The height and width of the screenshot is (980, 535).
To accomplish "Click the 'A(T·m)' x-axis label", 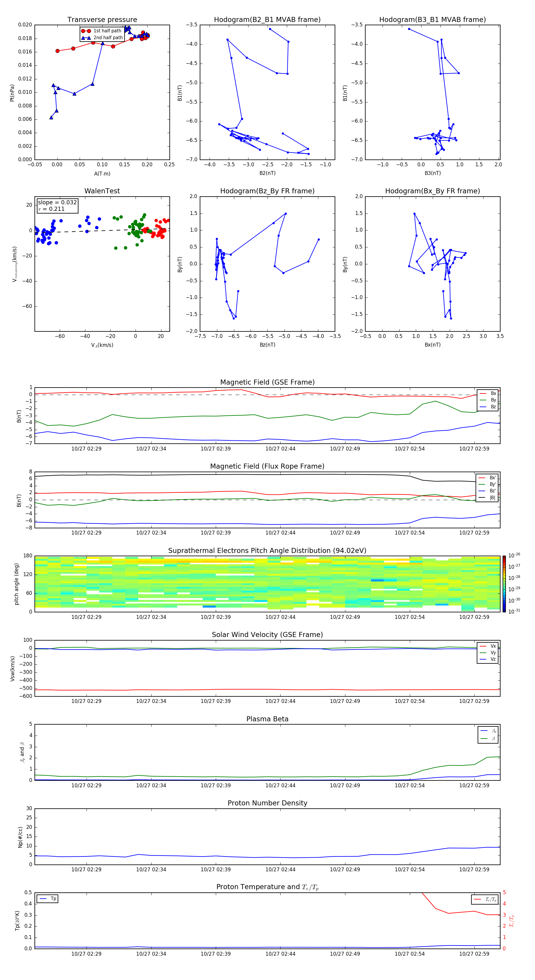I will click(x=102, y=174).
